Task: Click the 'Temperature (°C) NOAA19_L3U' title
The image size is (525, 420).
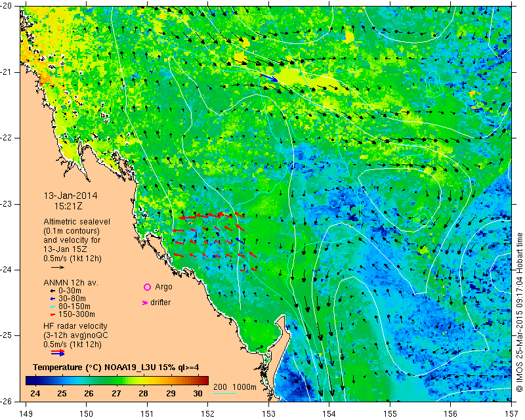Action: (96, 367)
